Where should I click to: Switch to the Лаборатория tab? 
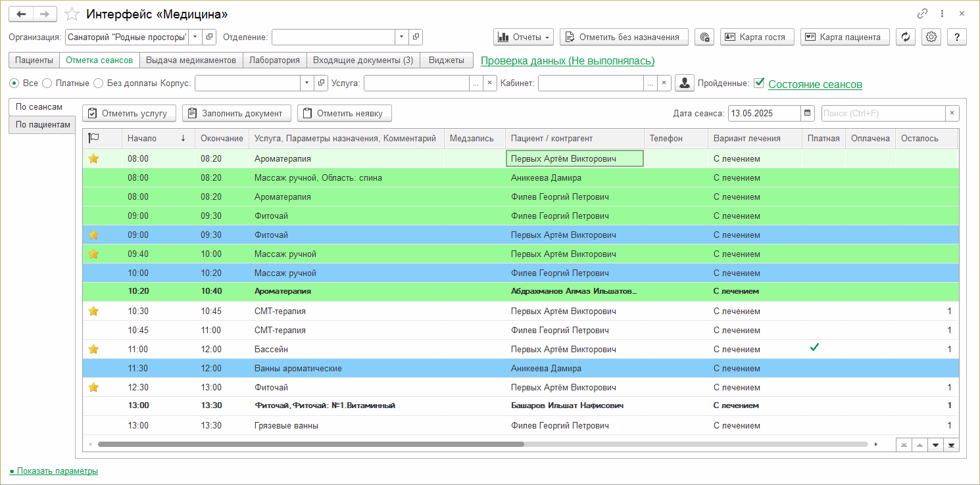274,60
